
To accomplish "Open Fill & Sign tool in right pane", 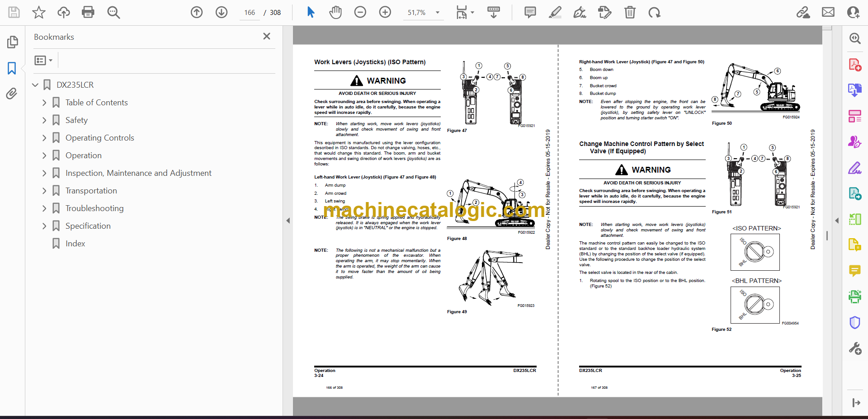I will [854, 168].
